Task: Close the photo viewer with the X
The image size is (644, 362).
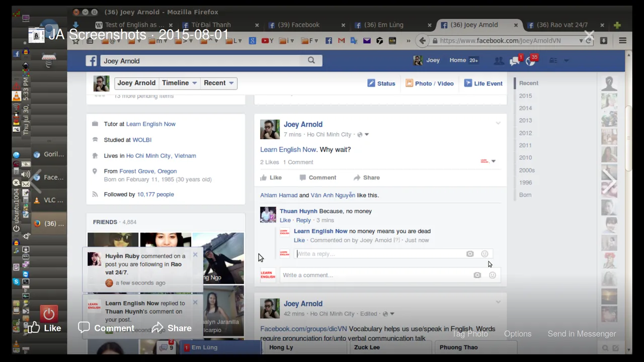Action: click(589, 36)
